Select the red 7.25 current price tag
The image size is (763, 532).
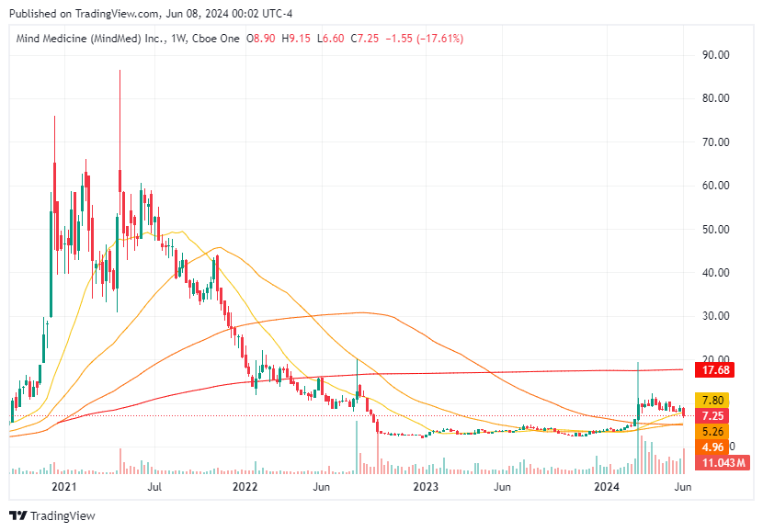click(x=712, y=415)
